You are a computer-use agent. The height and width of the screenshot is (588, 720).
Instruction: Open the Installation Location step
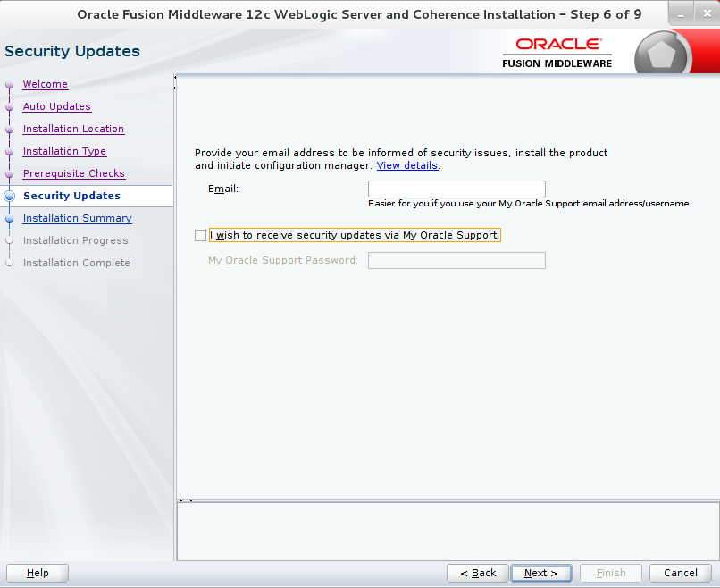(73, 129)
